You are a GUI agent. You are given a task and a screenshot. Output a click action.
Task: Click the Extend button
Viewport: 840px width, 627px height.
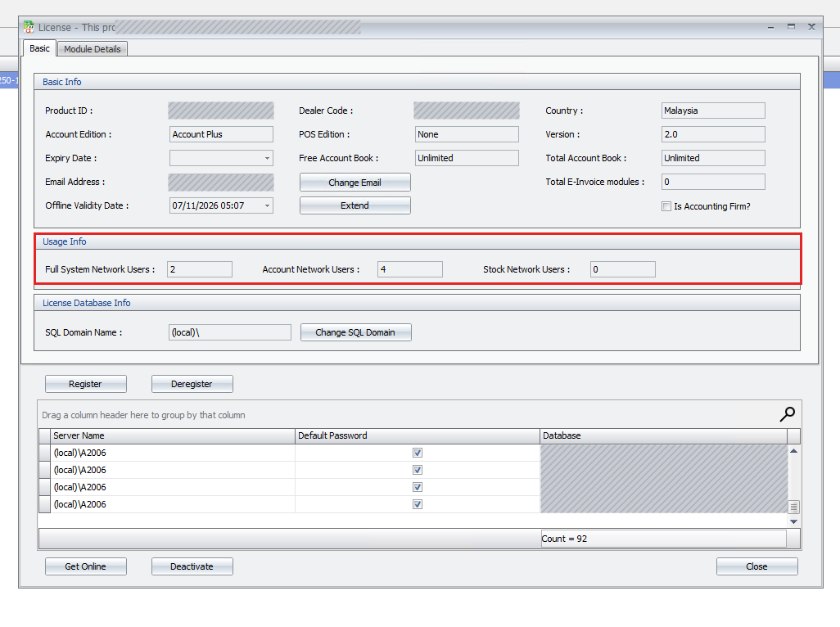click(x=355, y=205)
